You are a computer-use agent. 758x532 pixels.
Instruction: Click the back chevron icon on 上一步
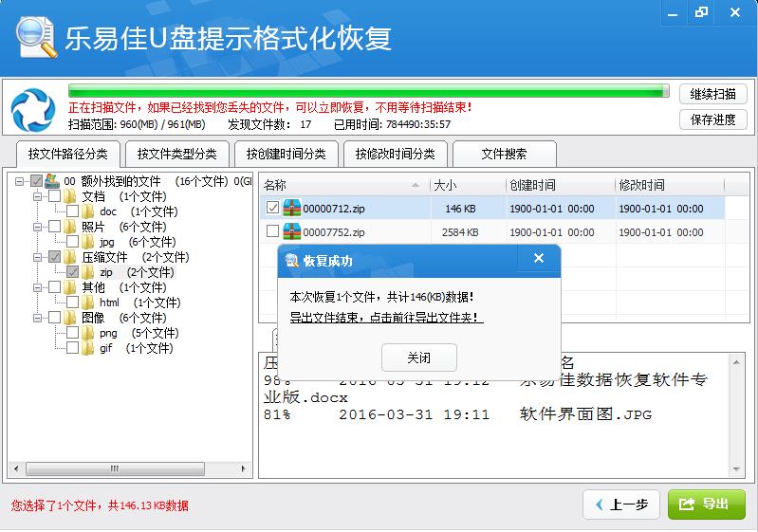600,504
